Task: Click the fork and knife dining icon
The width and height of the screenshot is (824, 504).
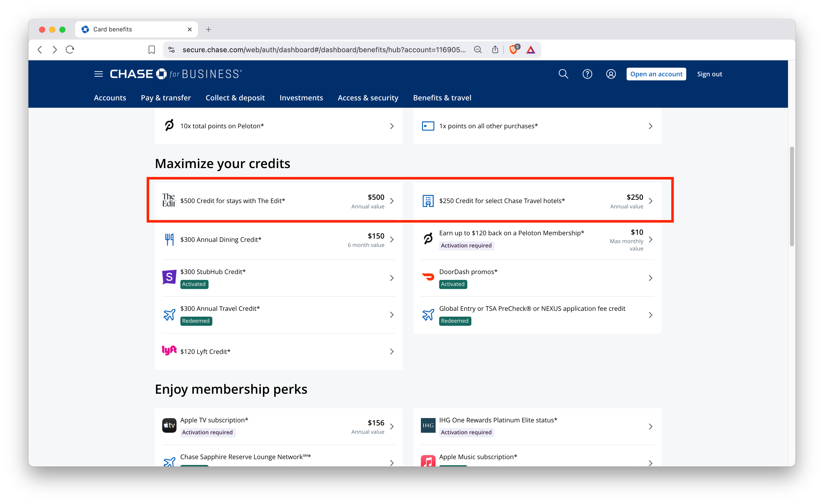Action: [x=169, y=239]
